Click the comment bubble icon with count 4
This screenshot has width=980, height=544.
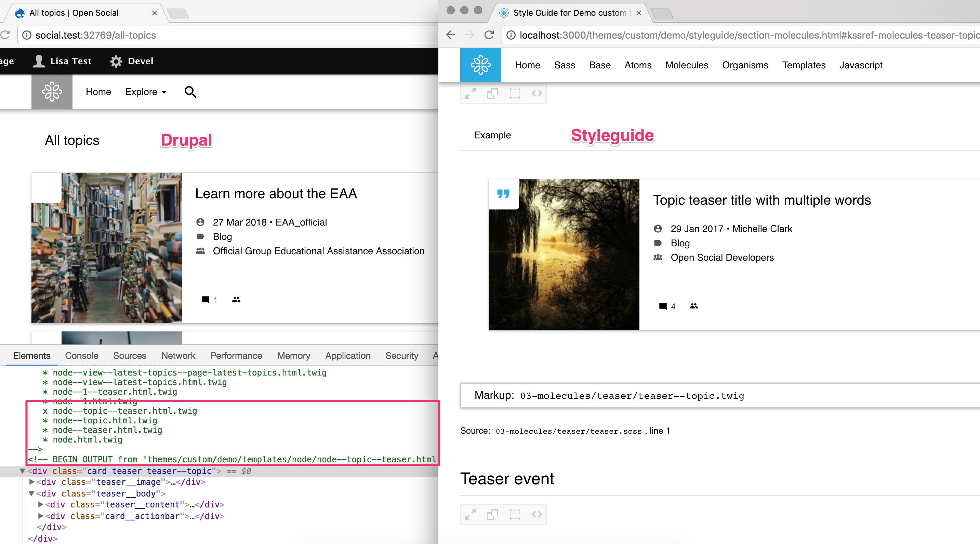point(663,306)
